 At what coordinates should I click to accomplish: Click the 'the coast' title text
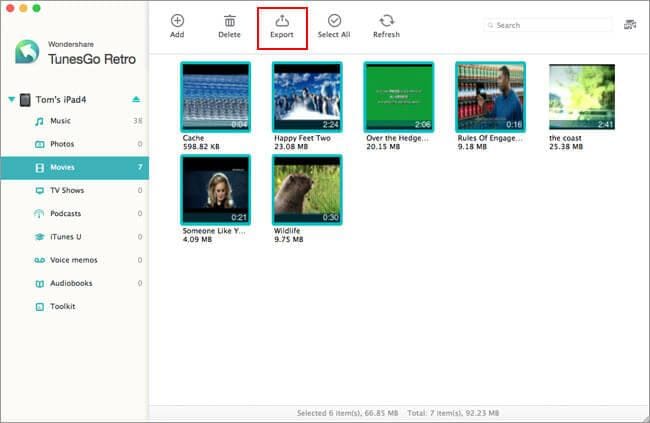pos(565,138)
